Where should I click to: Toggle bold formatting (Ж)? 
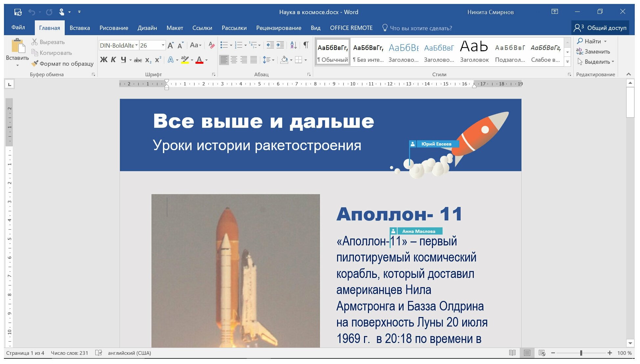tap(103, 60)
